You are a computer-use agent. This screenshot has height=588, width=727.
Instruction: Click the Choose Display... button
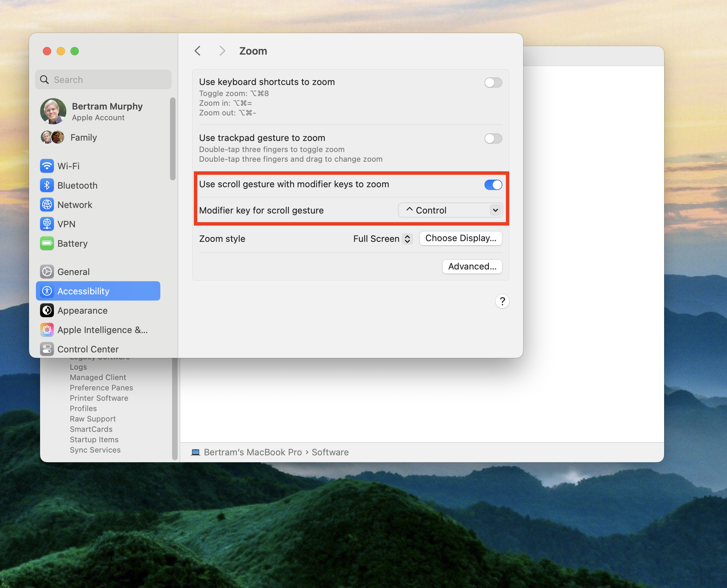click(460, 238)
